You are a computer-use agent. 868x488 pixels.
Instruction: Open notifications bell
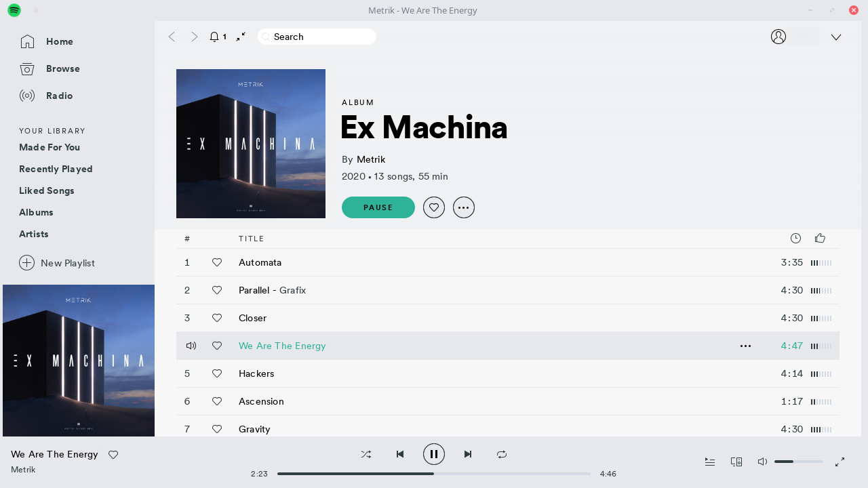(x=214, y=37)
